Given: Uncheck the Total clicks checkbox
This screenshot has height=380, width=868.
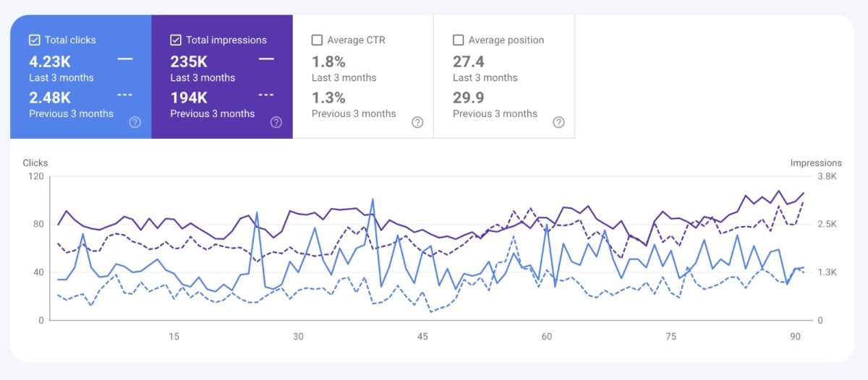Looking at the screenshot, I should pos(34,40).
